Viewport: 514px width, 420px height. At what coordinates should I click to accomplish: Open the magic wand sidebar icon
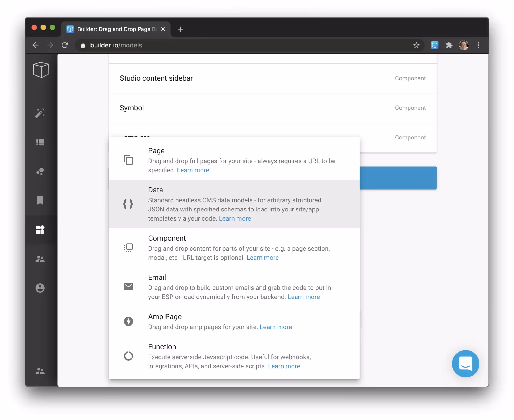[40, 113]
